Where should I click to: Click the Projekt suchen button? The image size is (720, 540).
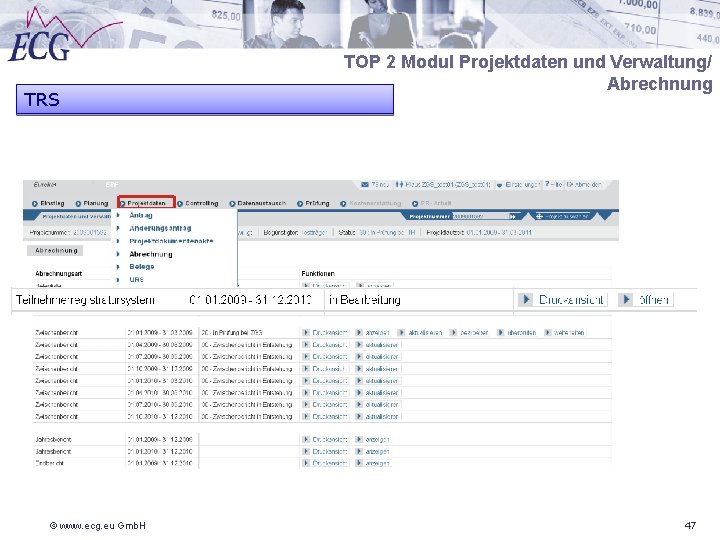click(x=563, y=216)
